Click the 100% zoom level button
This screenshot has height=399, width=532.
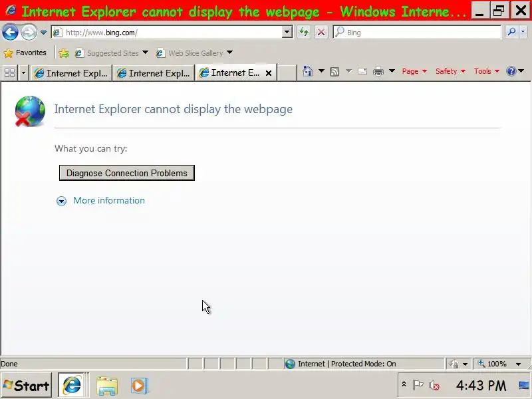pos(493,364)
